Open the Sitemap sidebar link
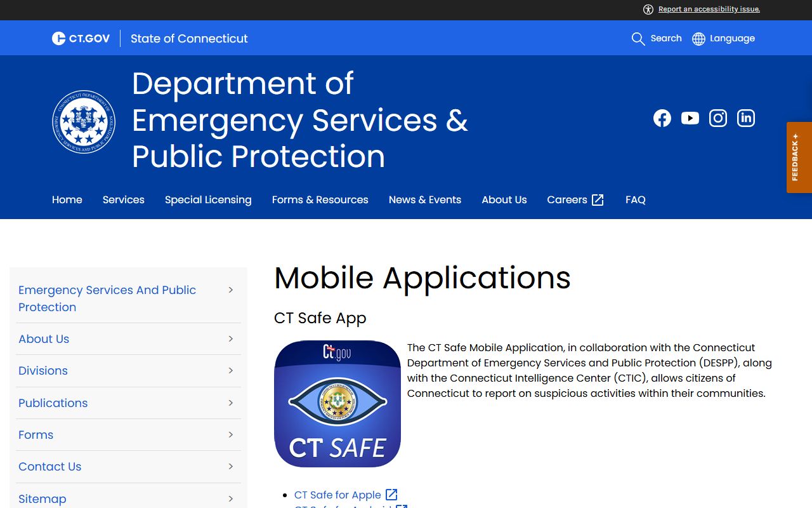Image resolution: width=812 pixels, height=508 pixels. tap(43, 499)
